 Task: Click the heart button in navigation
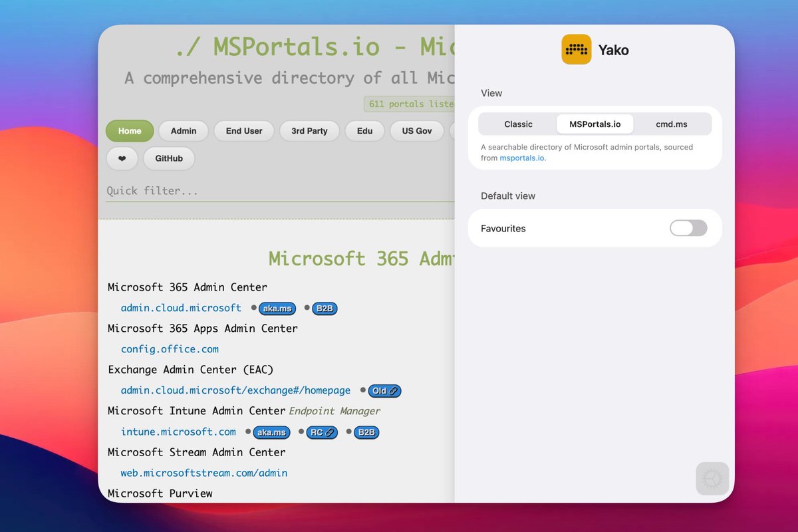click(122, 159)
